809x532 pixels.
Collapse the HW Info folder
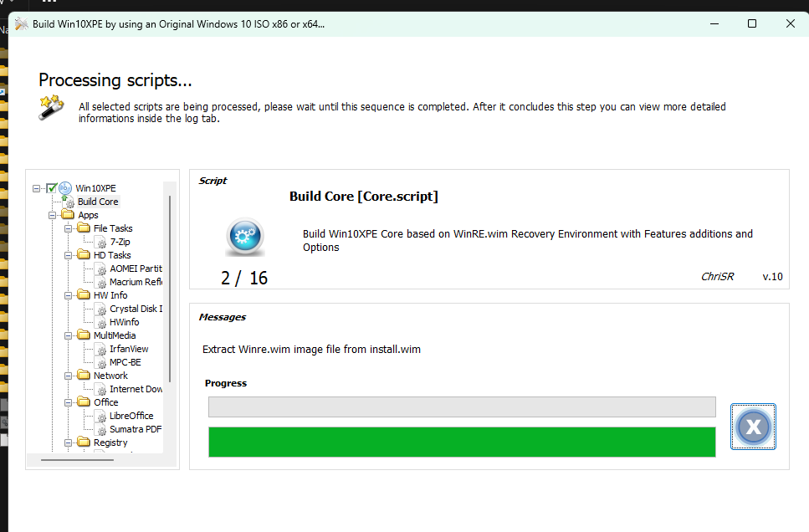coord(68,295)
